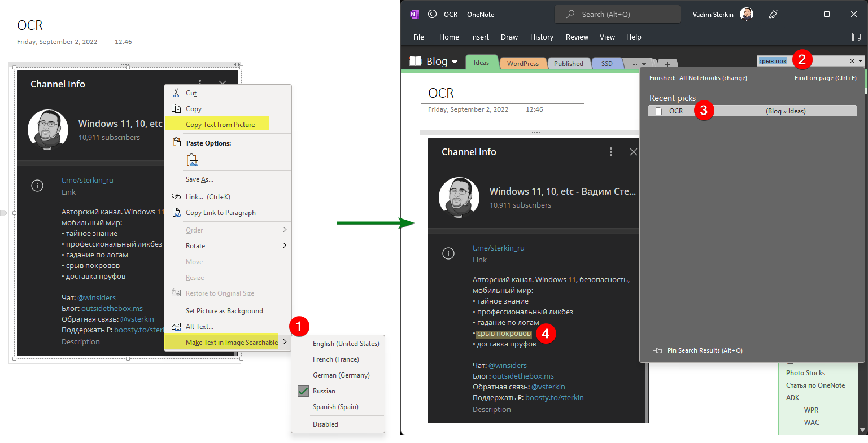Open the Draw ribbon tab

point(509,37)
